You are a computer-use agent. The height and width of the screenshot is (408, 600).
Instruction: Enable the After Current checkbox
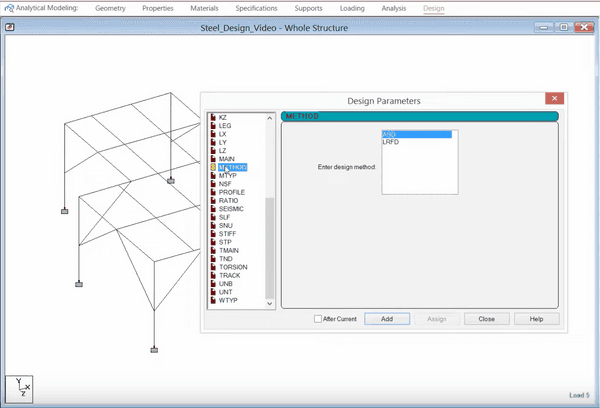coord(318,319)
